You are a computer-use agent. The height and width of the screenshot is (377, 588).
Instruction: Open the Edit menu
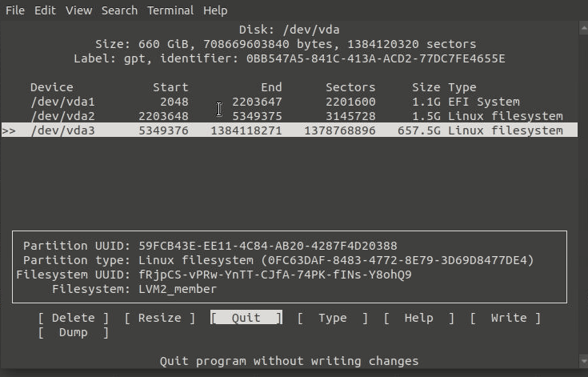45,10
